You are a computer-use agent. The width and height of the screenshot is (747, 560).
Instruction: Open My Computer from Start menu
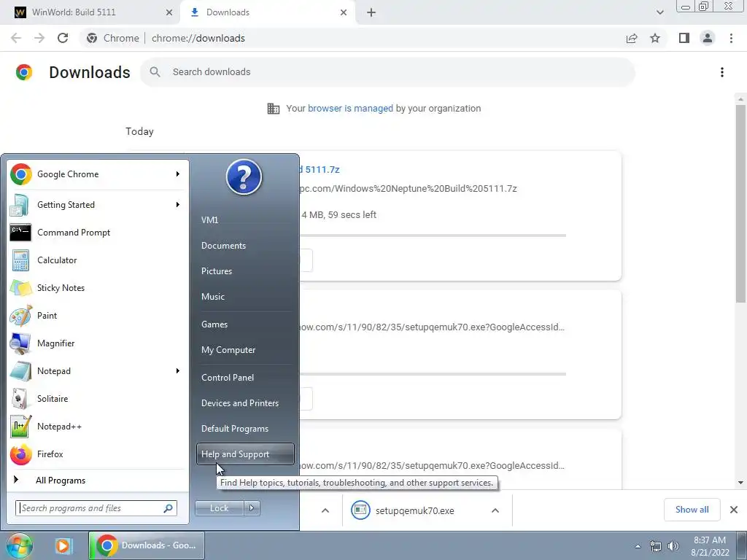click(245, 350)
